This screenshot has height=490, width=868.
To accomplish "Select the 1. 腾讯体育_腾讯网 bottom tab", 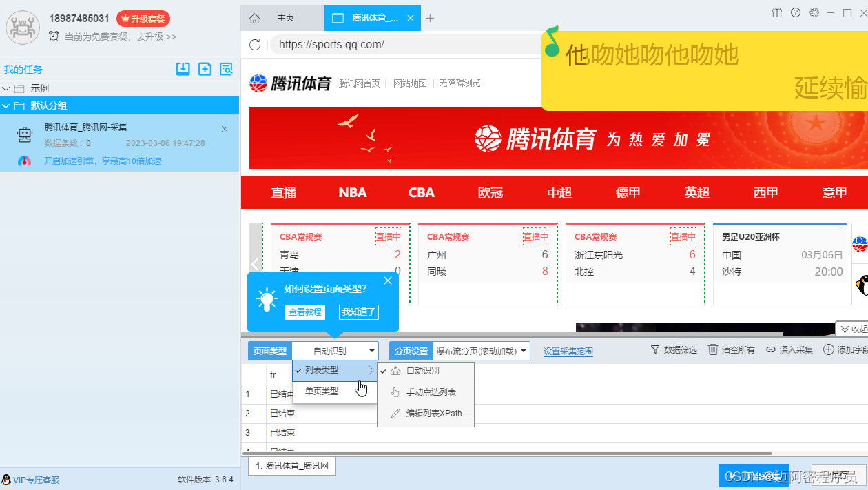I will pos(292,466).
